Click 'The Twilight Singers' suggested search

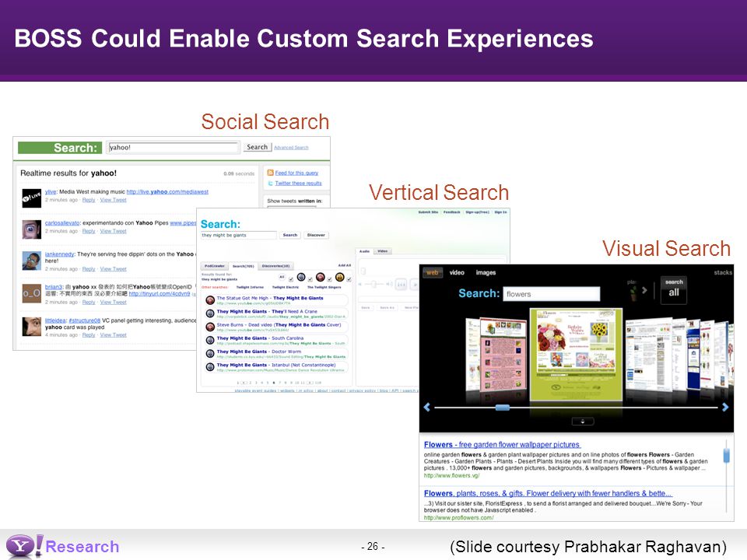click(x=324, y=287)
